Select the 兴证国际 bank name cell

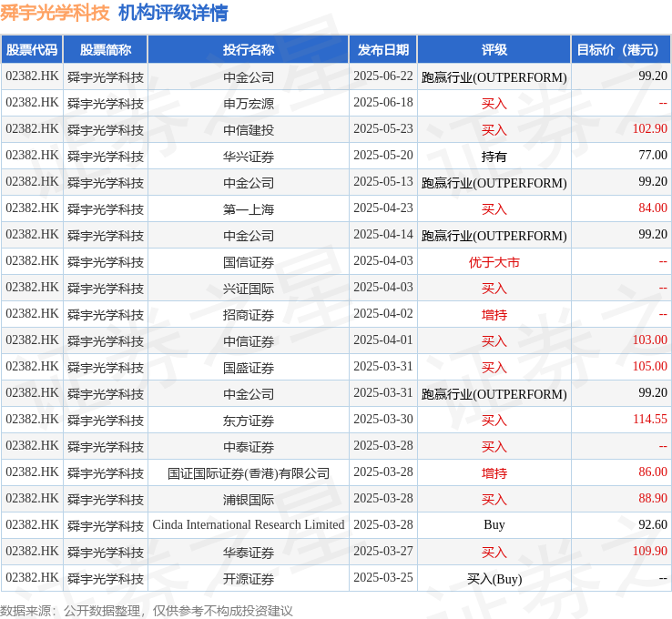(249, 288)
